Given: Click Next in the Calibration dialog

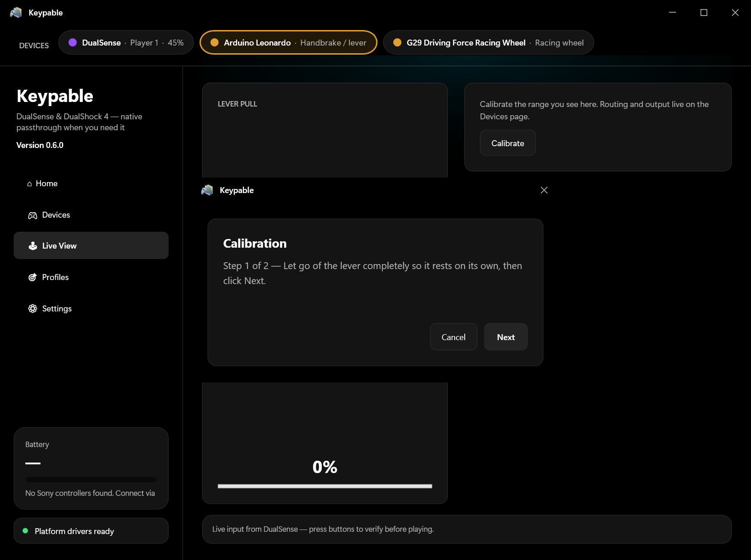Looking at the screenshot, I should click(x=506, y=337).
